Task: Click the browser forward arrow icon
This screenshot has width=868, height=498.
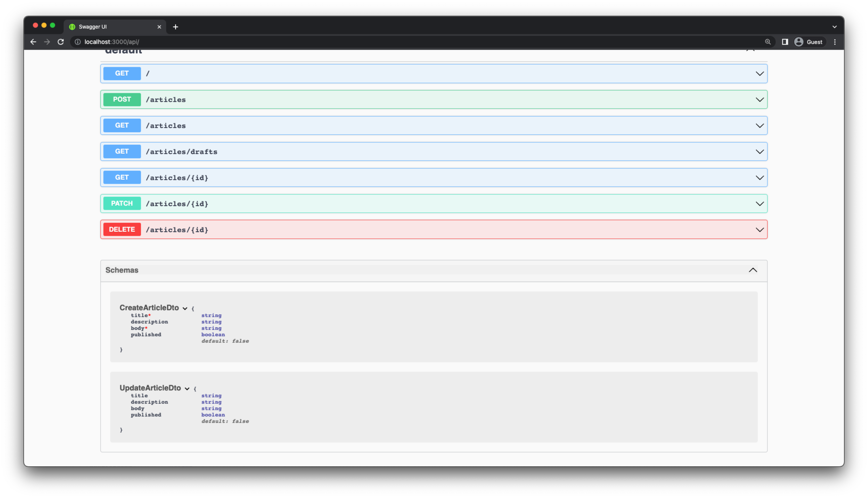Action: click(x=47, y=42)
